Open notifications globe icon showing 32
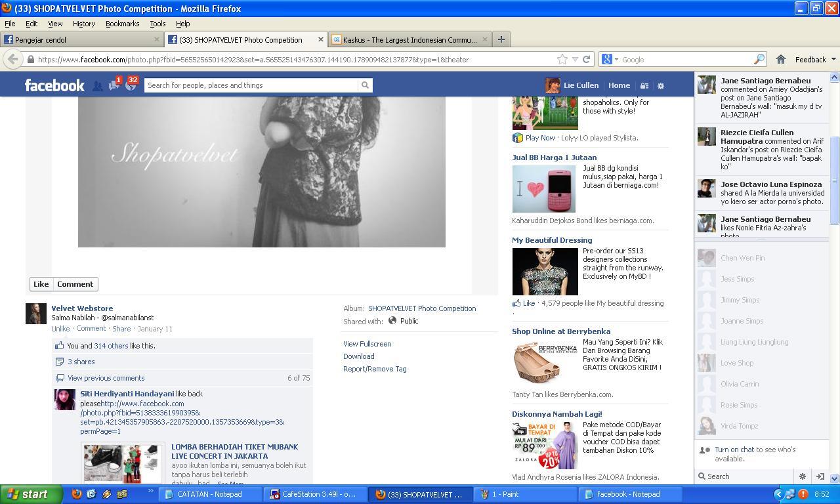The height and width of the screenshot is (504, 840). pyautogui.click(x=131, y=85)
